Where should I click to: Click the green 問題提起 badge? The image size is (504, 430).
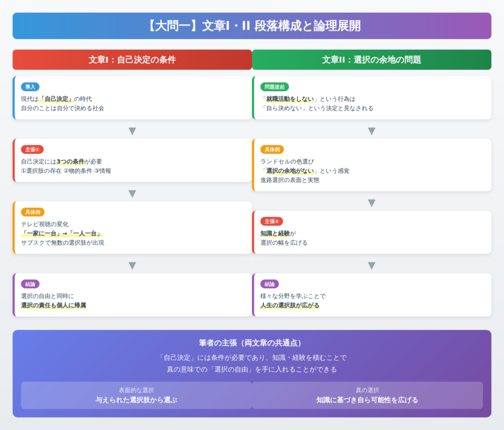(x=275, y=87)
